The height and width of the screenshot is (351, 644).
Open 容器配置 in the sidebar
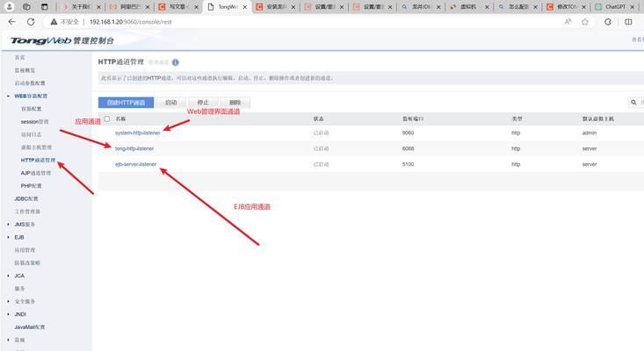32,109
